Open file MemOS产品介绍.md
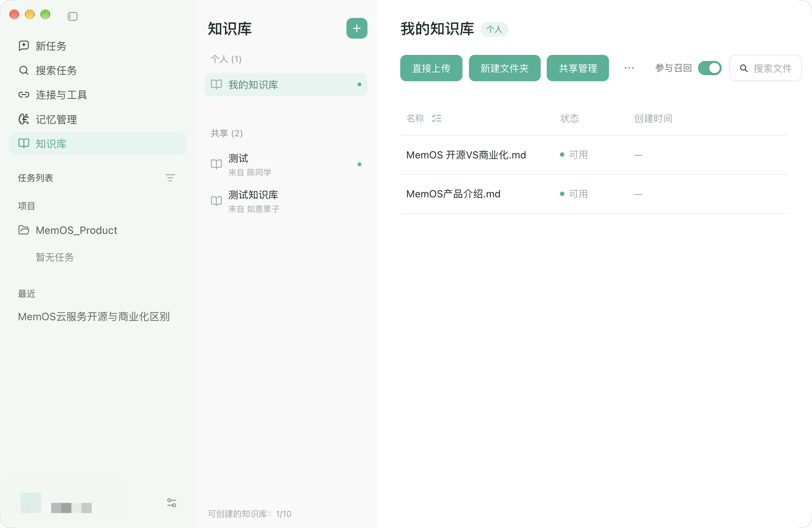Viewport: 812px width, 528px height. pos(453,194)
